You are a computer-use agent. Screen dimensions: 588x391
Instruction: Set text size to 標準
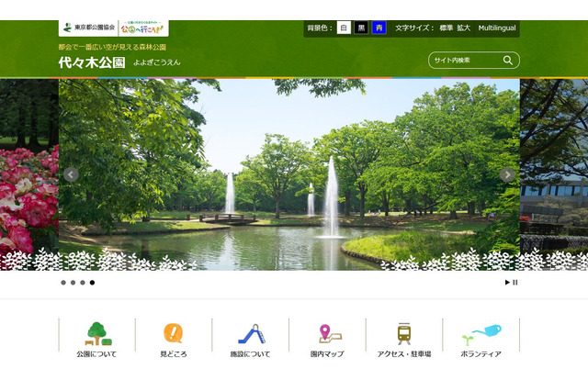(446, 28)
